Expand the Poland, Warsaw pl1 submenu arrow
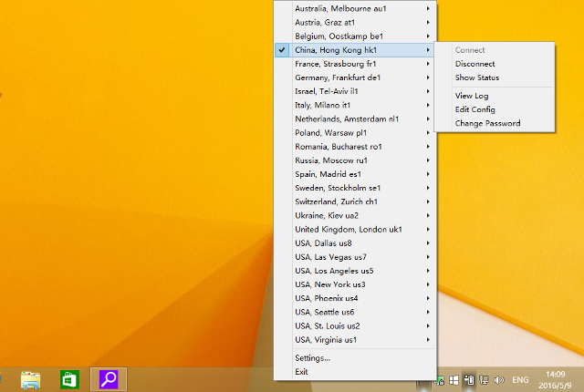This screenshot has width=584, height=392. tap(428, 133)
